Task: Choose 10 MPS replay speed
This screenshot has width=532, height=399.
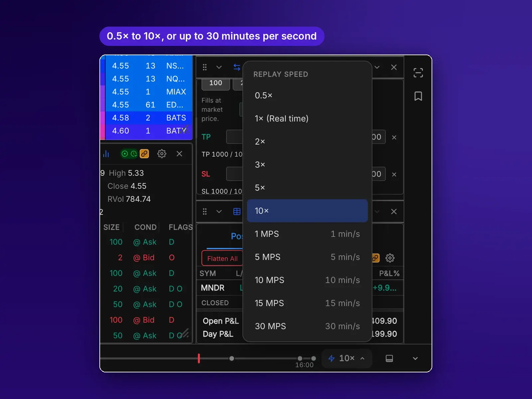Action: pos(307,280)
